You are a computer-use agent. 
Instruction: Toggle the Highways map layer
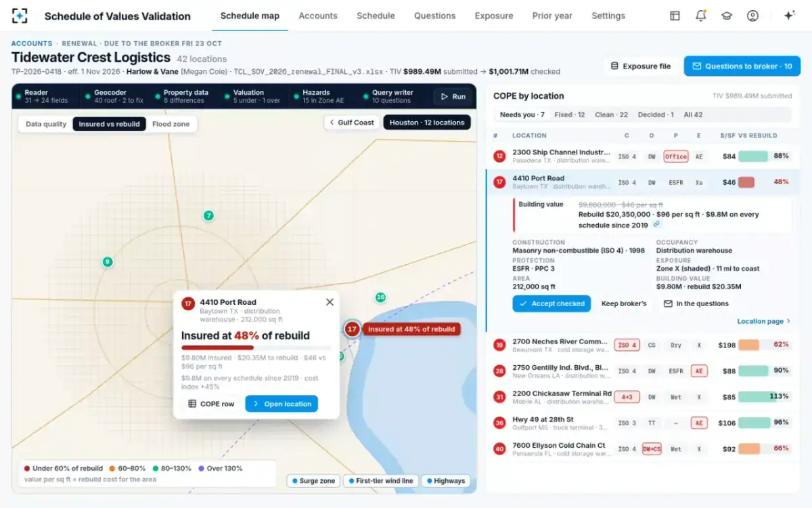(445, 481)
